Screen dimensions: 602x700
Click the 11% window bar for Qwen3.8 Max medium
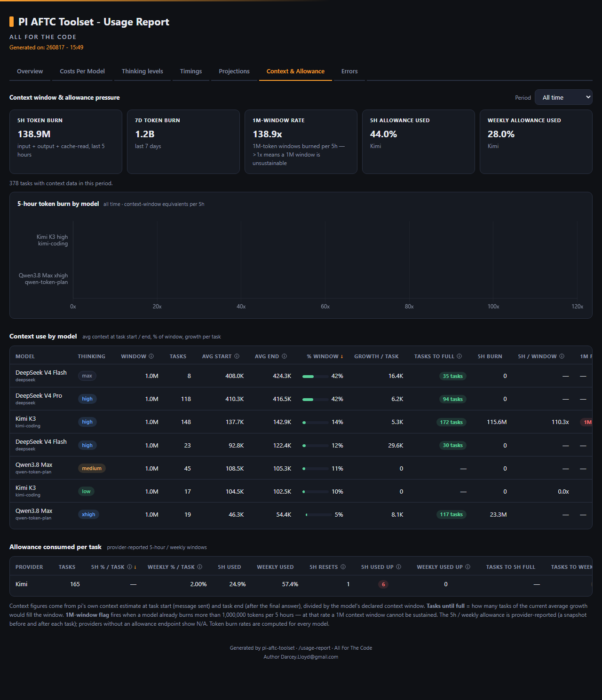tap(315, 468)
